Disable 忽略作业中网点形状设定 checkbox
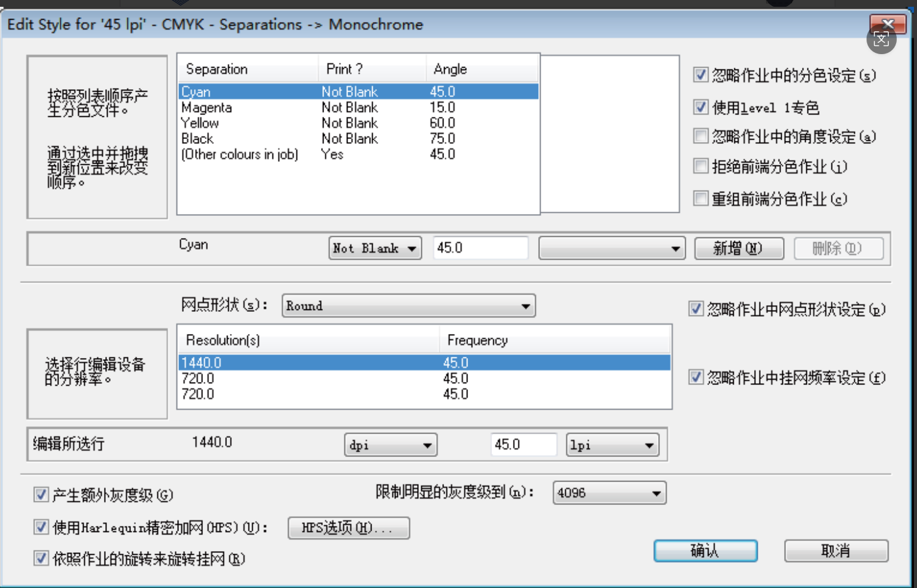The width and height of the screenshot is (917, 588). [x=696, y=309]
